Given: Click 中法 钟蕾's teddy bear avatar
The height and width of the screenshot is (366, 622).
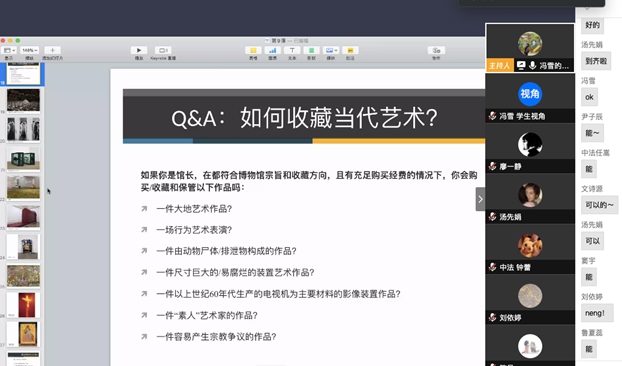Looking at the screenshot, I should [x=530, y=245].
